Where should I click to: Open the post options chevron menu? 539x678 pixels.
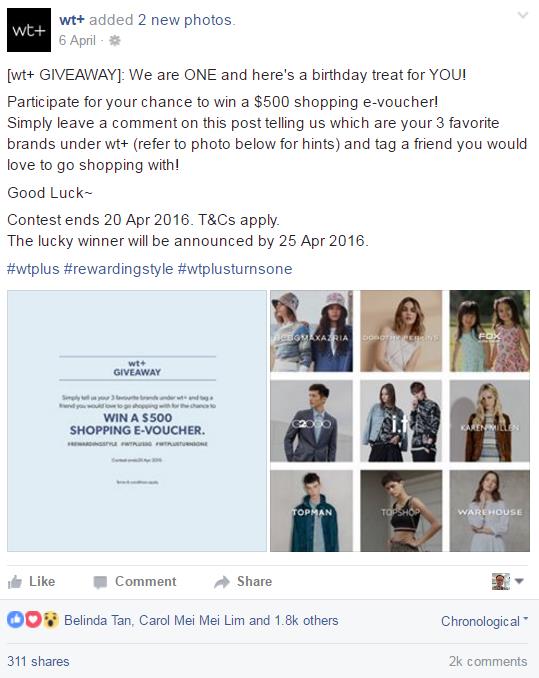[523, 16]
